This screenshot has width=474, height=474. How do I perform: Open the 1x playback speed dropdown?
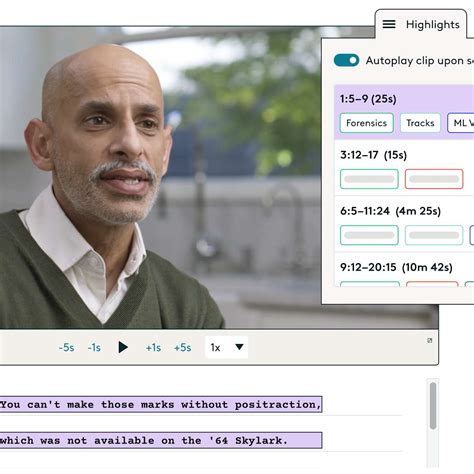click(226, 347)
